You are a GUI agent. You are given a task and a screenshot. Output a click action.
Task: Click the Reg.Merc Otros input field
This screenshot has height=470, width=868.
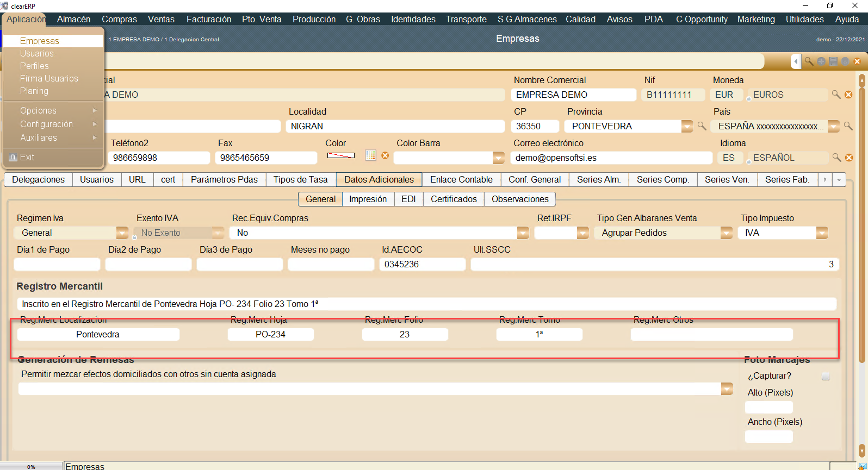point(711,334)
